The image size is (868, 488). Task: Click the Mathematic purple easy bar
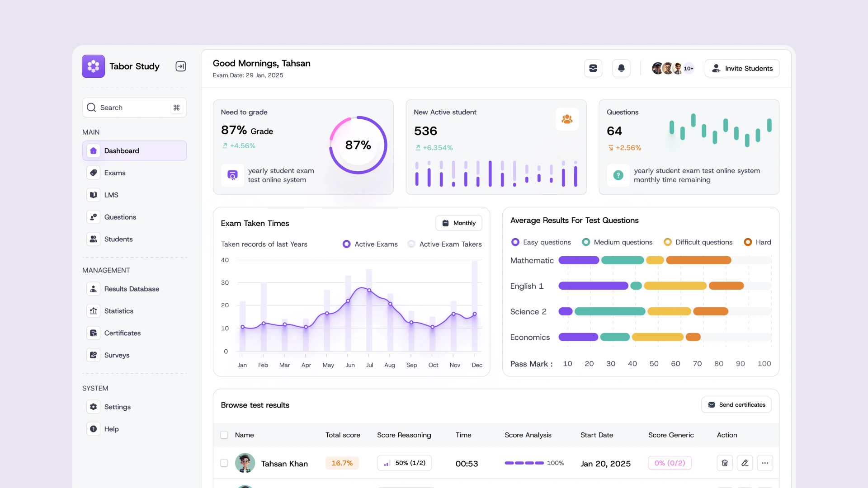(x=579, y=260)
